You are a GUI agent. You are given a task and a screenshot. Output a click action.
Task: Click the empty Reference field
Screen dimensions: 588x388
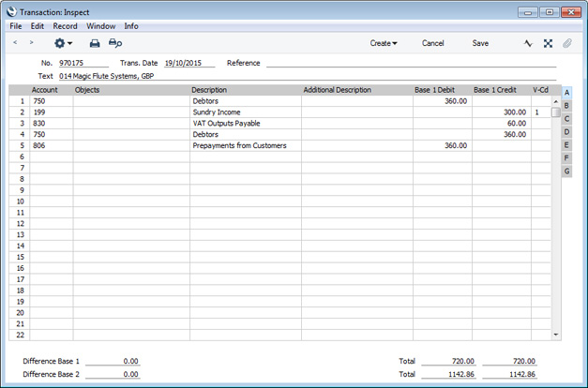click(x=412, y=63)
